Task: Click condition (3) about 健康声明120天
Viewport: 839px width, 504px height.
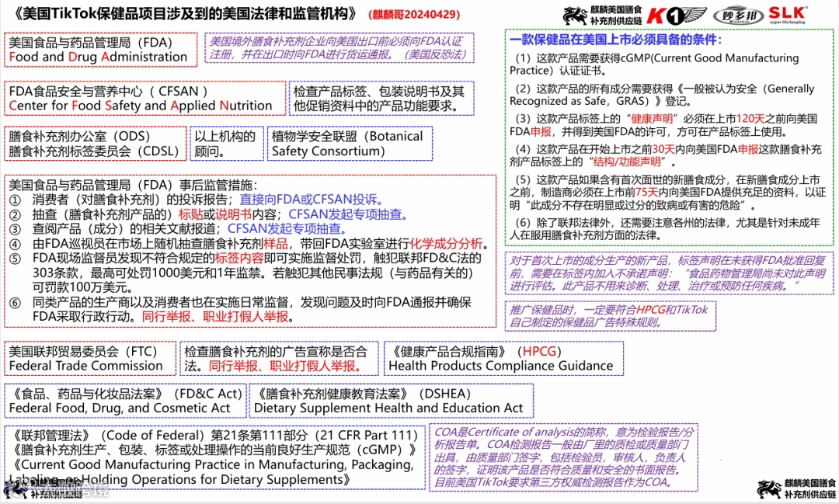Action: (663, 125)
